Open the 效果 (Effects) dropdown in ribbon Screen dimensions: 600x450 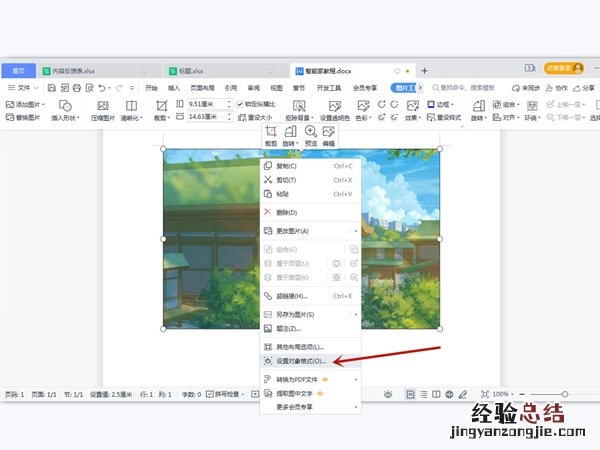[413, 117]
